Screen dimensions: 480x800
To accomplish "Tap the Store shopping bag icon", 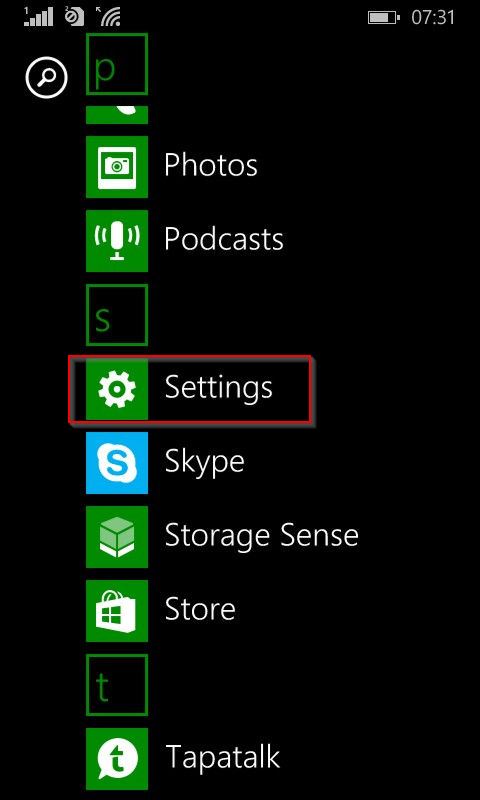I will point(117,611).
